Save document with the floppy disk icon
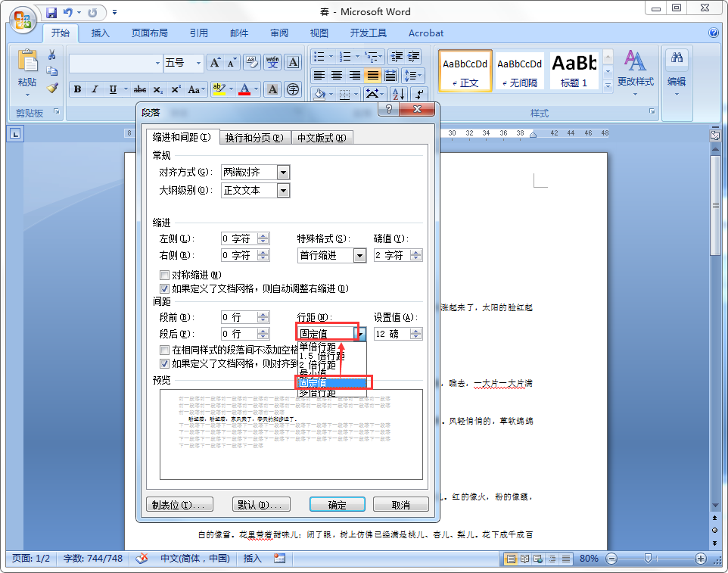728x573 pixels. pos(51,13)
